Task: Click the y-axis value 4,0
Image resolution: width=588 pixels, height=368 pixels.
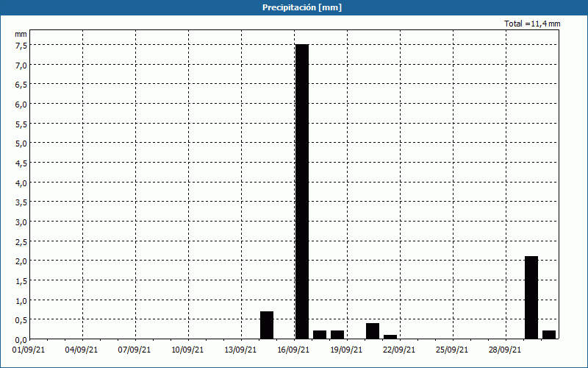Action: tap(21, 183)
